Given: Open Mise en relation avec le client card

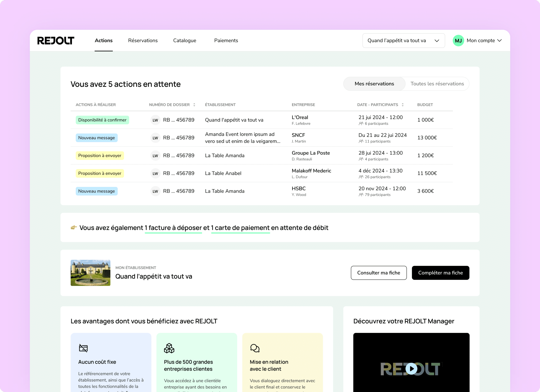Looking at the screenshot, I should pos(282,362).
